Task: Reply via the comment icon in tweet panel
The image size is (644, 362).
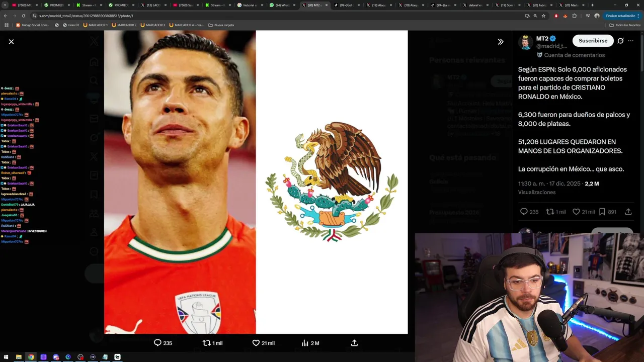Action: coord(524,212)
